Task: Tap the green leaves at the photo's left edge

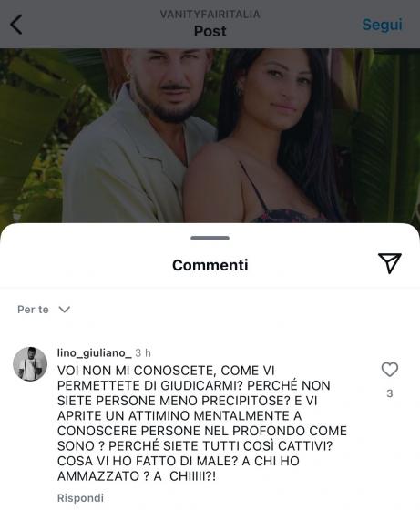Action: pyautogui.click(x=31, y=137)
